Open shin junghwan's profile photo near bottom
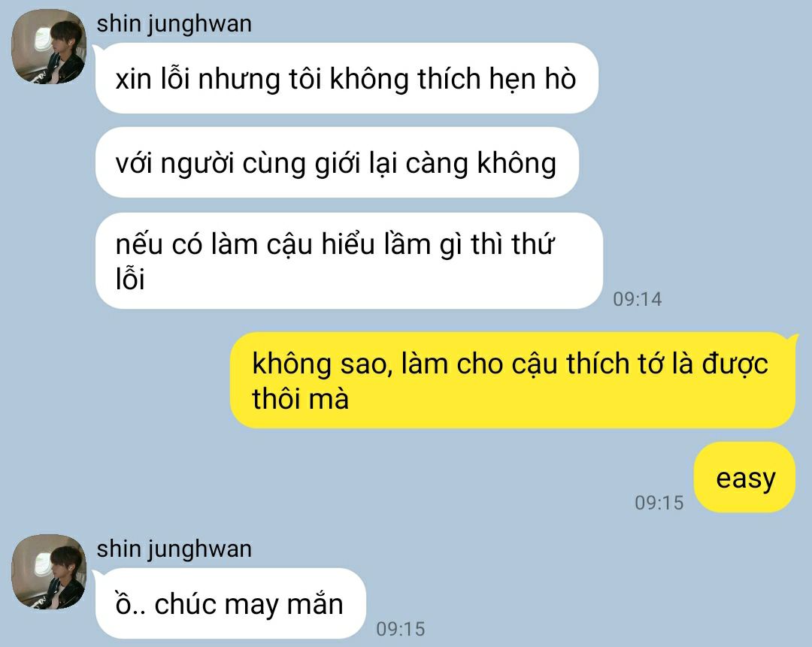The width and height of the screenshot is (812, 647). tap(49, 571)
